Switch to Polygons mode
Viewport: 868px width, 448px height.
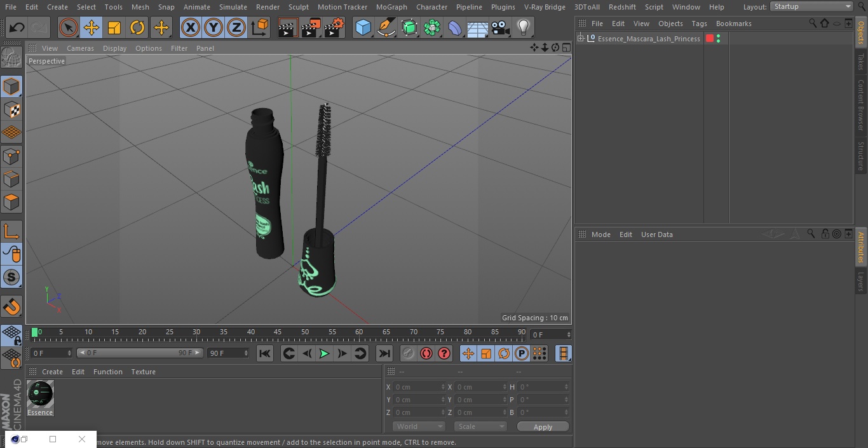11,202
